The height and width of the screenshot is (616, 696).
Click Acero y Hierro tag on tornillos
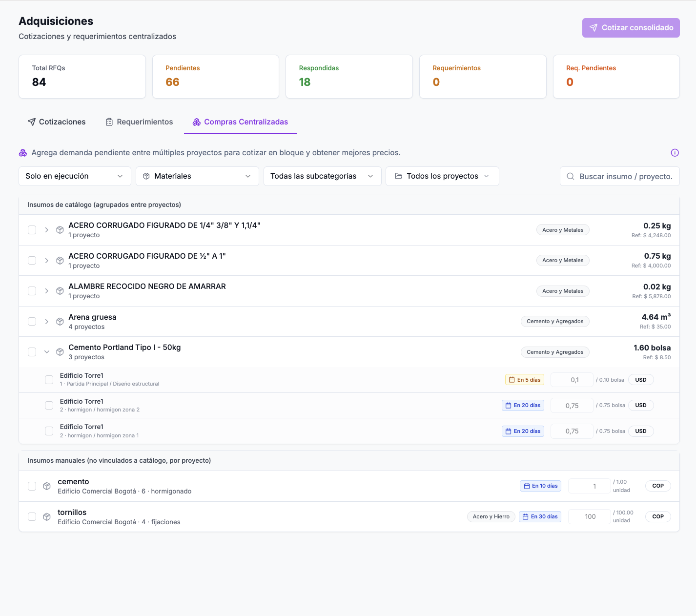point(491,516)
